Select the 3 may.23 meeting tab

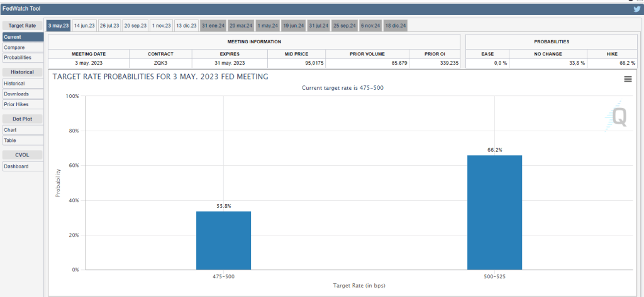(x=58, y=26)
